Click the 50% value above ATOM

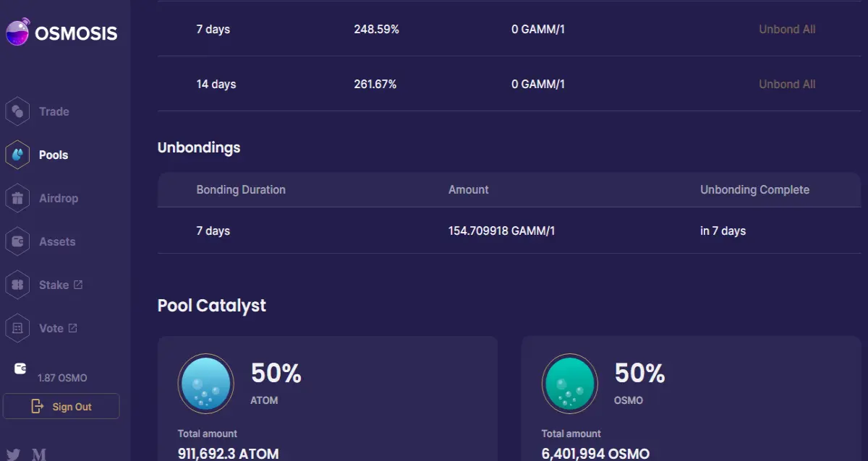pyautogui.click(x=276, y=374)
